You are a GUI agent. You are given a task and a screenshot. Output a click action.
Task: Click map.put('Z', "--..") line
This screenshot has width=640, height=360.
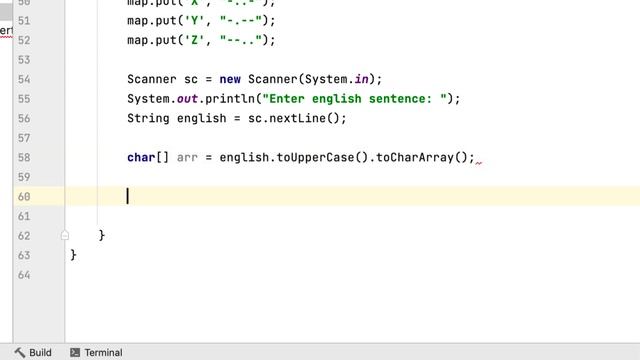pos(201,40)
